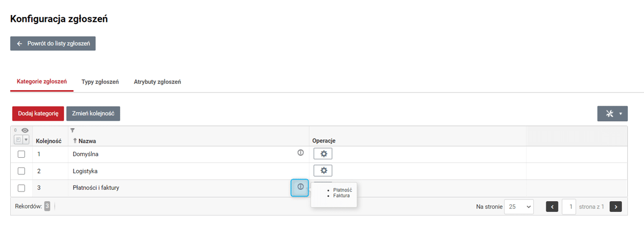This screenshot has height=236, width=644.
Task: Expand the records per page selector
Action: [x=519, y=206]
